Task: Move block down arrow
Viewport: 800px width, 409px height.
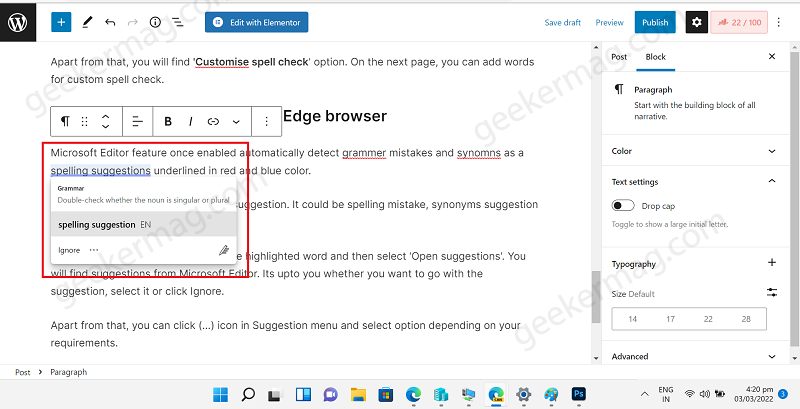Action: click(106, 126)
